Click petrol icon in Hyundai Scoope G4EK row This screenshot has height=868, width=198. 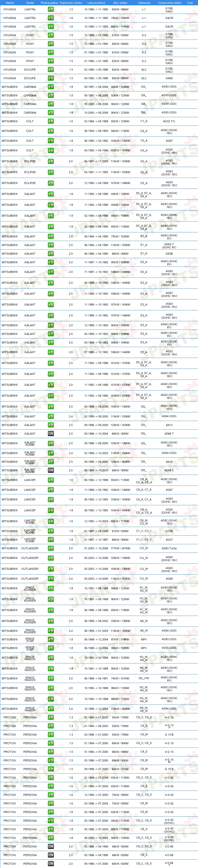click(51, 78)
